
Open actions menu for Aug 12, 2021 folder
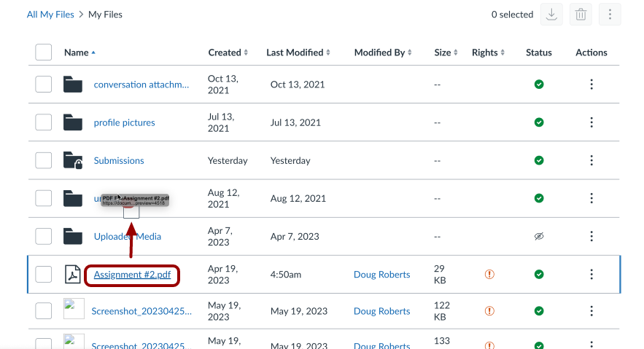pyautogui.click(x=591, y=198)
